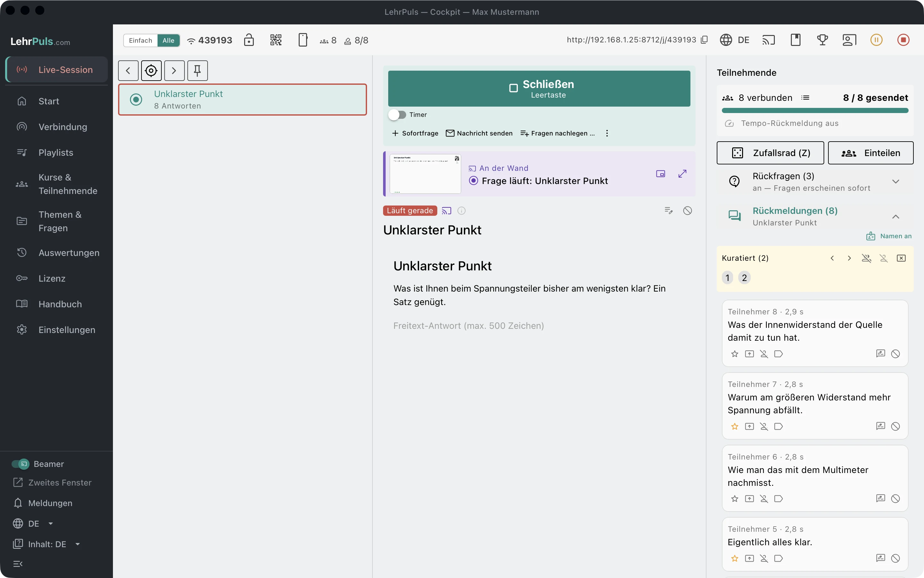924x578 pixels.
Task: Expand the wall preview to fullscreen
Action: (x=682, y=174)
